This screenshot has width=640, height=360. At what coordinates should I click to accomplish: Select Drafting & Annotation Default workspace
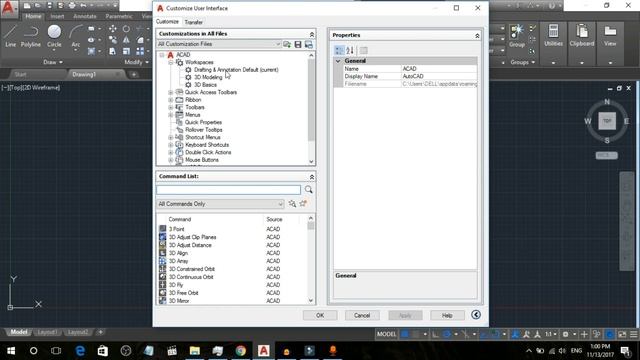236,70
